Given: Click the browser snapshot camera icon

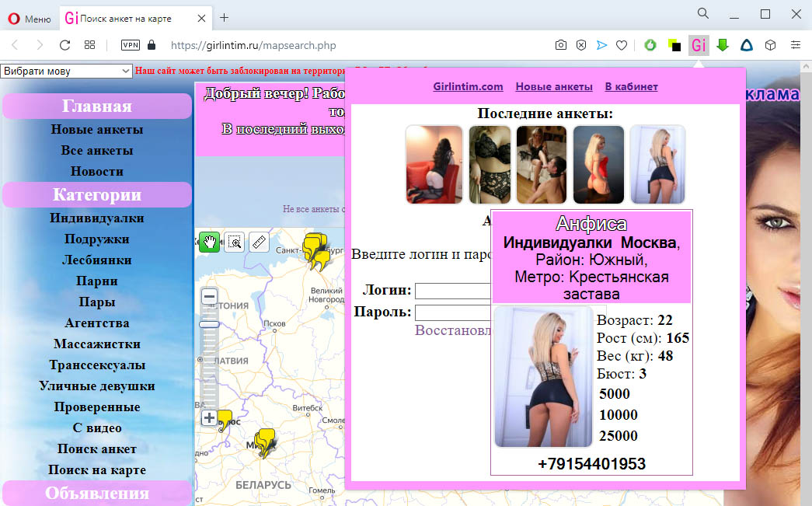Looking at the screenshot, I should [x=561, y=46].
